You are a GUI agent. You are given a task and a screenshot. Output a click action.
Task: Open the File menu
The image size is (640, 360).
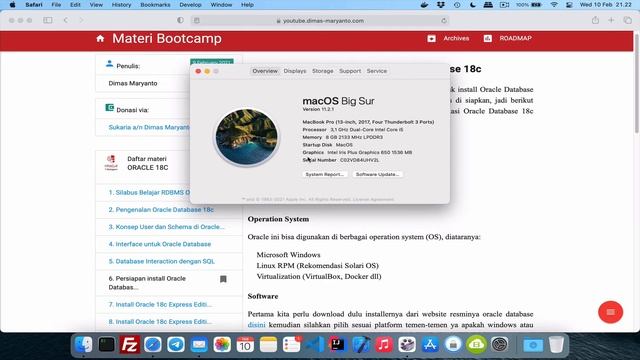coord(56,5)
